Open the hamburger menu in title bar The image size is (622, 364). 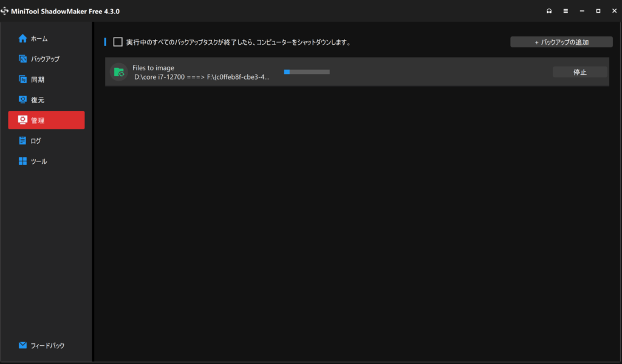[x=566, y=11]
